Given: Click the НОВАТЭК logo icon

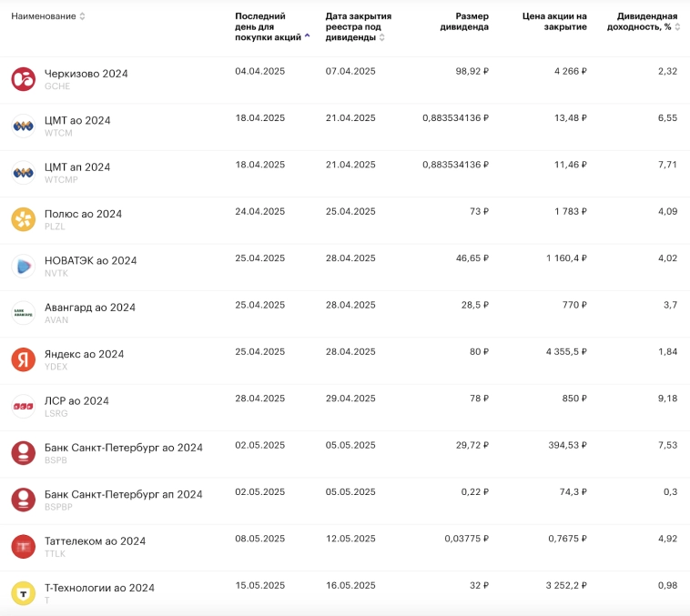Looking at the screenshot, I should pos(23,266).
